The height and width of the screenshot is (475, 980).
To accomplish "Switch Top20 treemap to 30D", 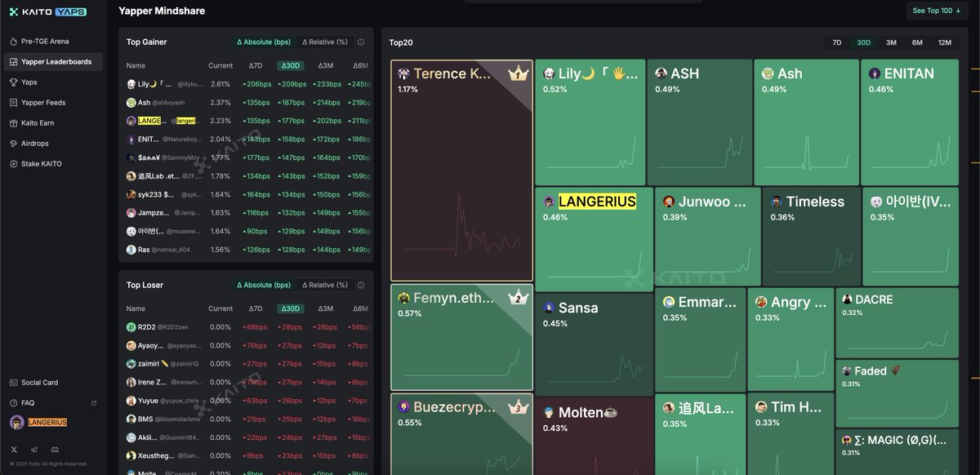I will coord(863,42).
